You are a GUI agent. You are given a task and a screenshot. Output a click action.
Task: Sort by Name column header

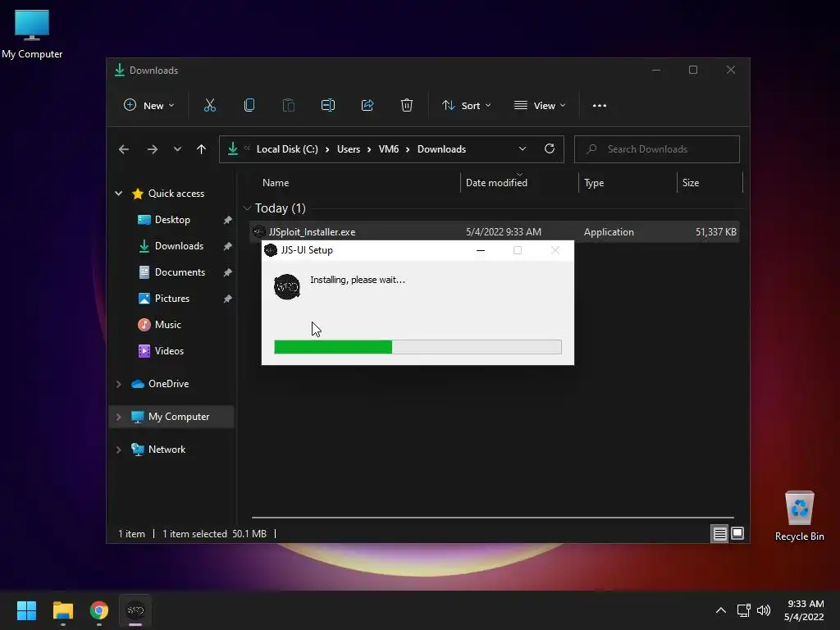[x=276, y=183]
